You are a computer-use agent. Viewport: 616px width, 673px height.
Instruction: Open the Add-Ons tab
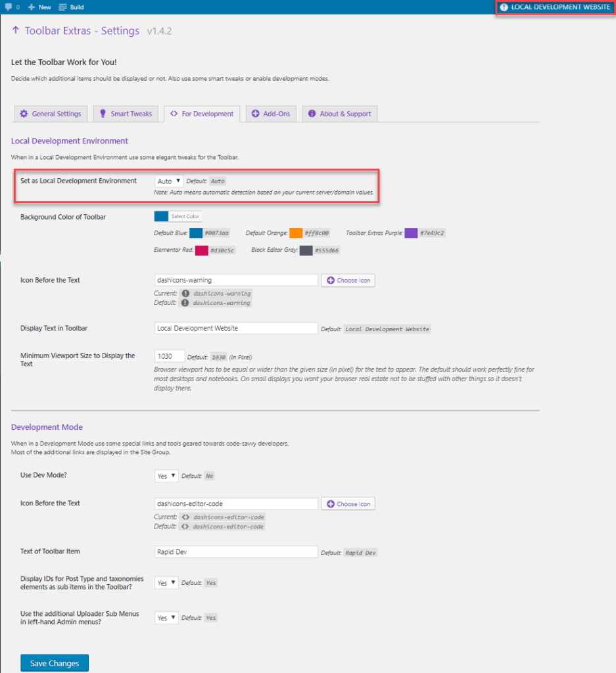[x=271, y=114]
